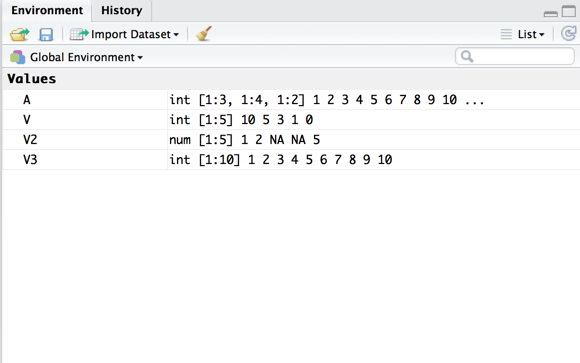Click the magnifier icon in the search box

(x=467, y=57)
